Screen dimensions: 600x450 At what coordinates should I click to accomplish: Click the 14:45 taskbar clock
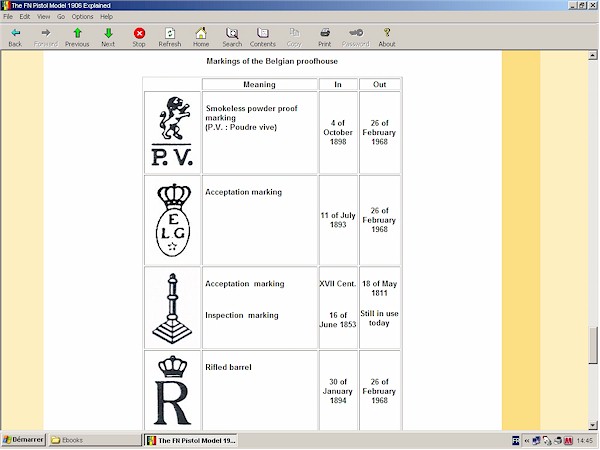[584, 441]
